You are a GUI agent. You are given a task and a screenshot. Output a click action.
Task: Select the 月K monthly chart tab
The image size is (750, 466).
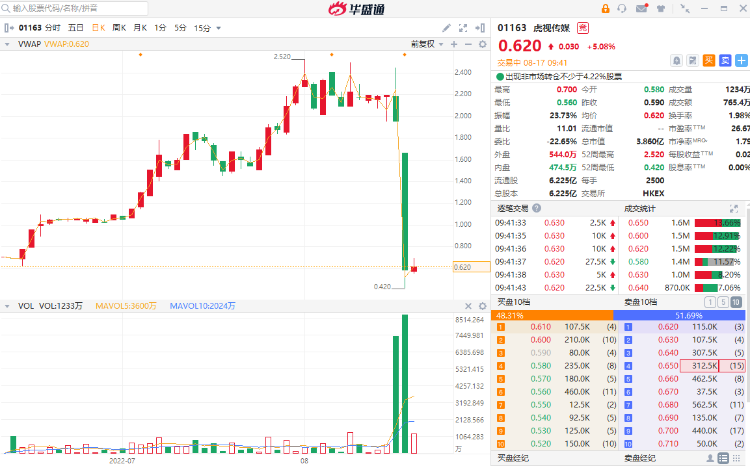(x=140, y=28)
